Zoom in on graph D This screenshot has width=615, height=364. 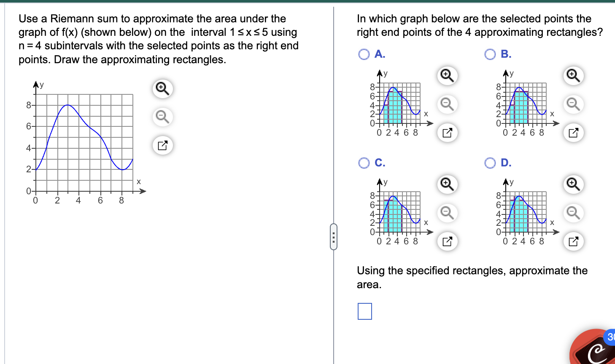point(573,185)
